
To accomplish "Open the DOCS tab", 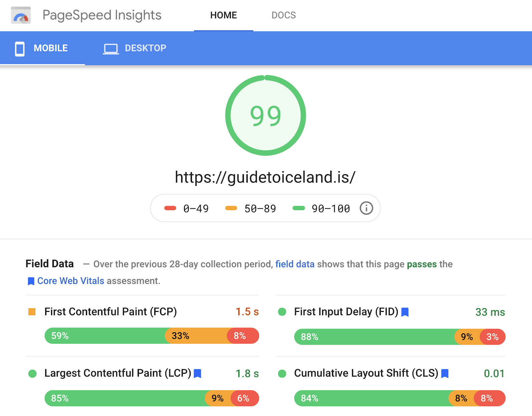I will tap(284, 15).
